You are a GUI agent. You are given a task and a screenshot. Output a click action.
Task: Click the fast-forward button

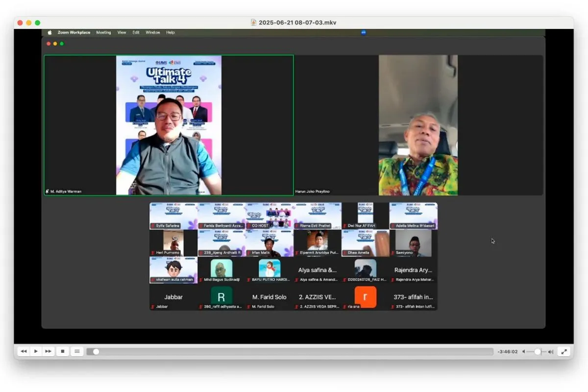pyautogui.click(x=48, y=351)
